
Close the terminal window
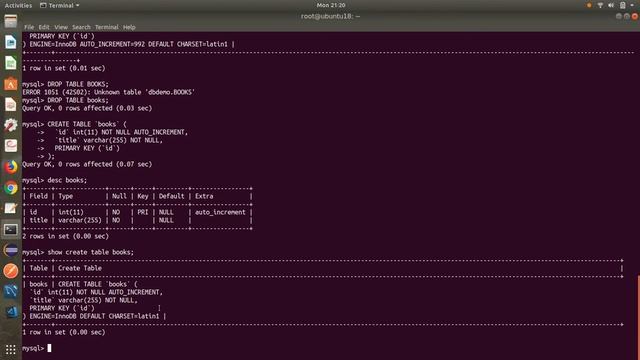tap(635, 16)
